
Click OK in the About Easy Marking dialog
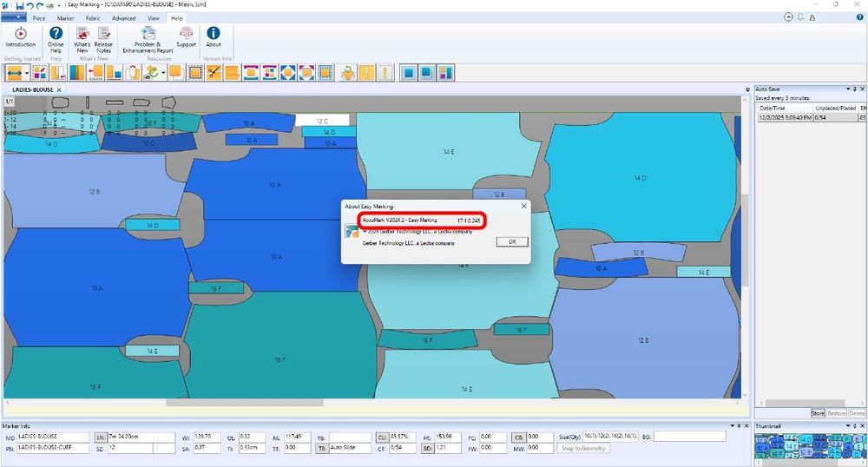[512, 242]
